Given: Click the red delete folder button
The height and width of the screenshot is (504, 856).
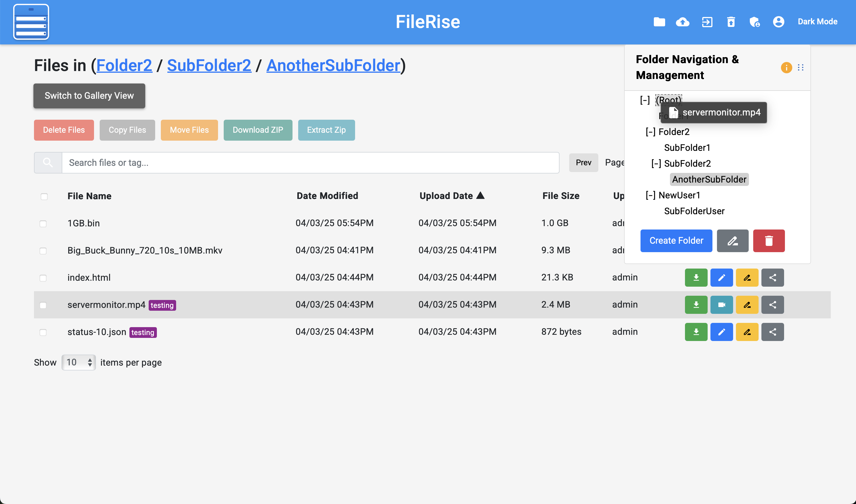Looking at the screenshot, I should click(x=769, y=241).
